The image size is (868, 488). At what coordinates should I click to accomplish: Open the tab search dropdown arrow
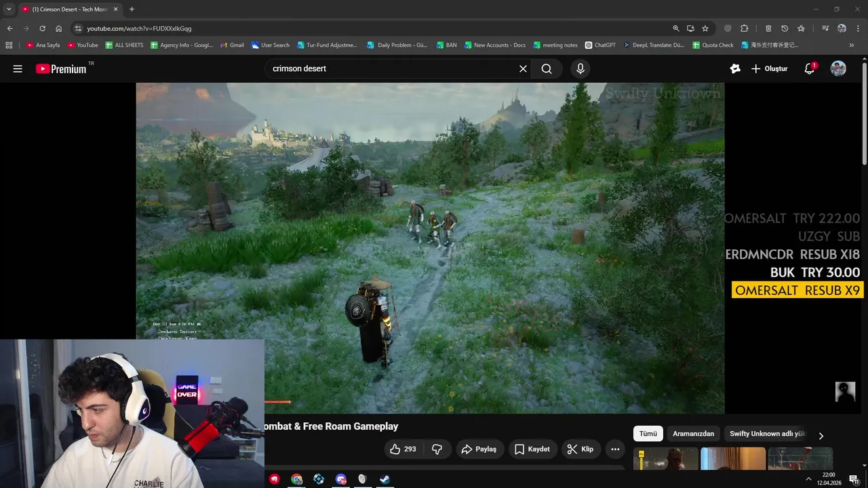[x=9, y=9]
